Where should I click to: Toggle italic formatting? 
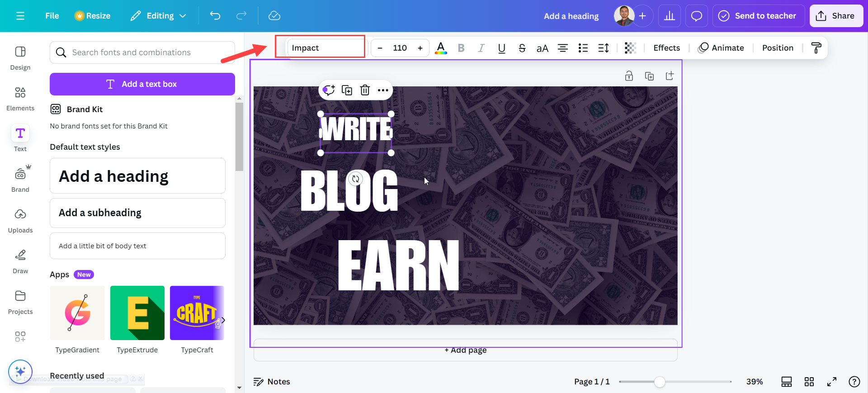[481, 48]
